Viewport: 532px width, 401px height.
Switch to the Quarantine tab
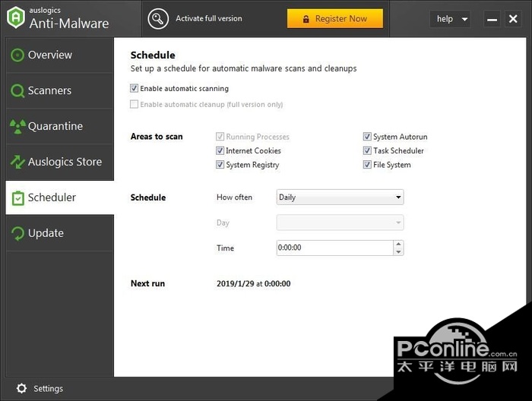pyautogui.click(x=55, y=126)
